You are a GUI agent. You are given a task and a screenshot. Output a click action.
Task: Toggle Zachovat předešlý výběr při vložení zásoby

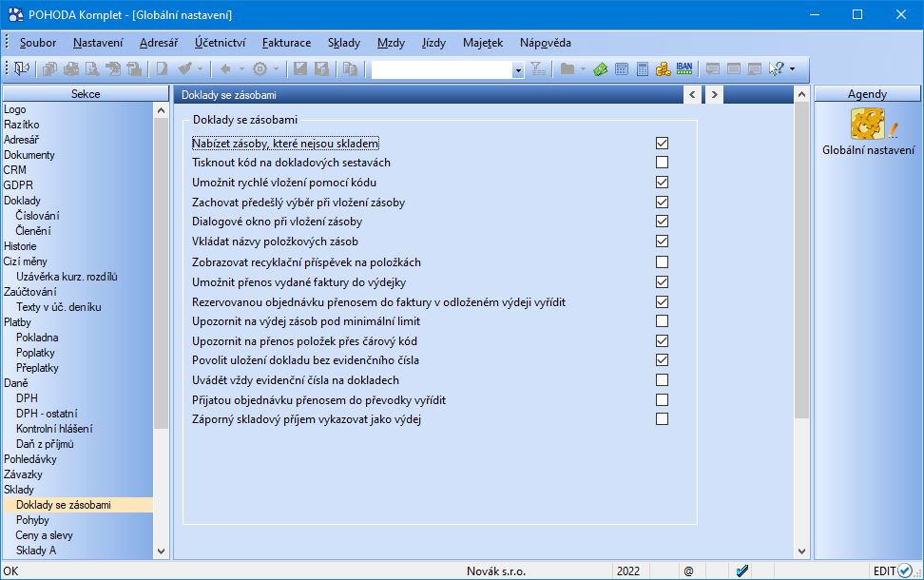pos(662,203)
